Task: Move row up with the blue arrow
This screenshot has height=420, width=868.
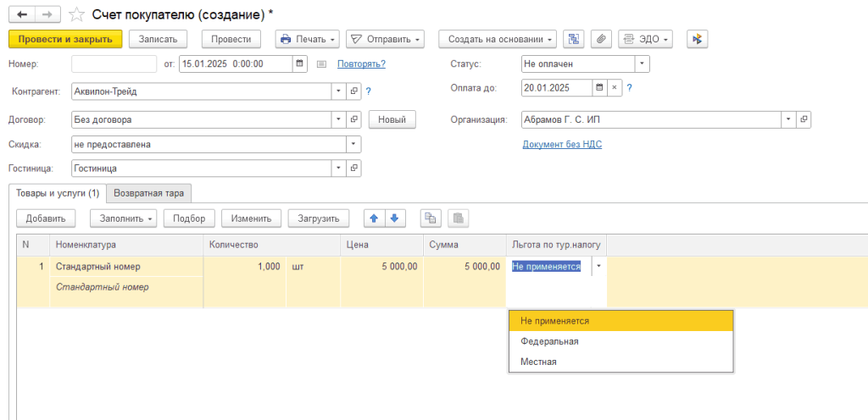Action: point(373,218)
